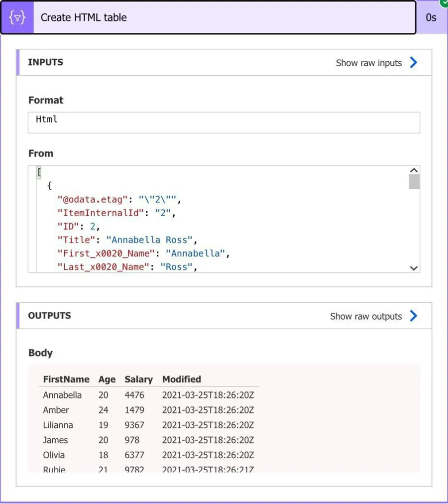Click the Salary column header

coord(138,379)
